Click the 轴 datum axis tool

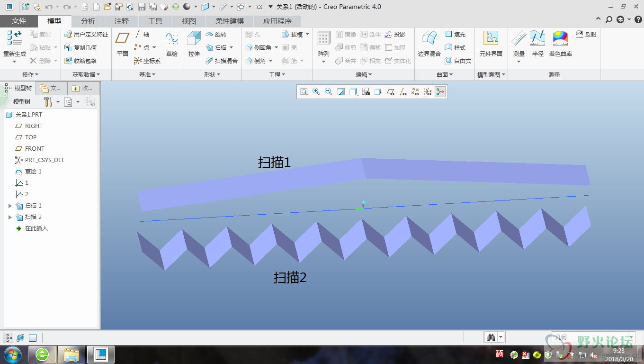pyautogui.click(x=141, y=34)
